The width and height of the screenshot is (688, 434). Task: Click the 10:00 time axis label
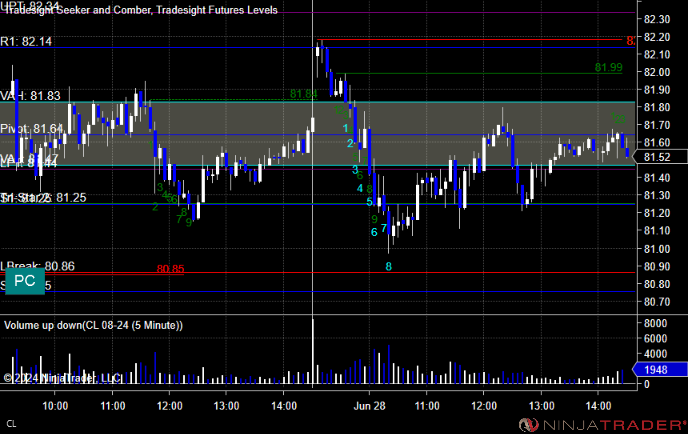(55, 406)
